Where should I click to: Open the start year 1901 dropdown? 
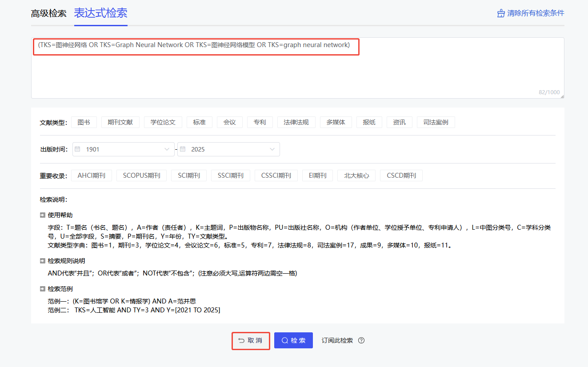click(167, 149)
